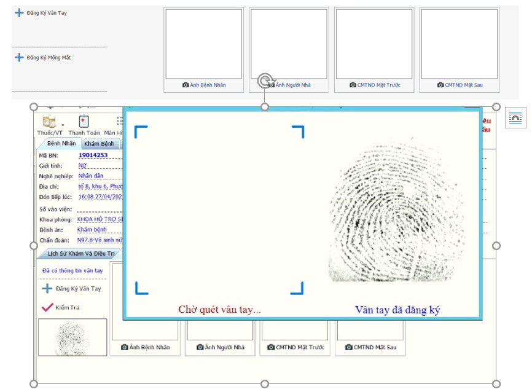Open the Layout Options wrap icon
Image resolution: width=532 pixels, height=392 pixels.
(515, 118)
